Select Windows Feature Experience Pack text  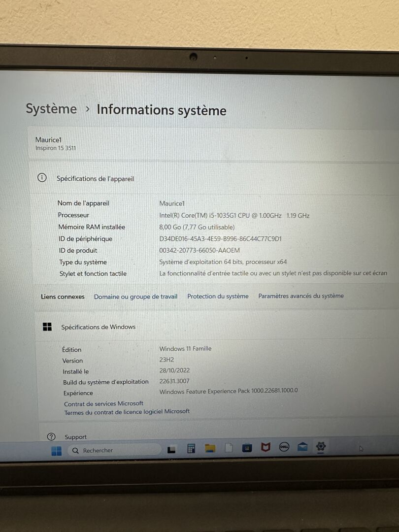pyautogui.click(x=229, y=391)
